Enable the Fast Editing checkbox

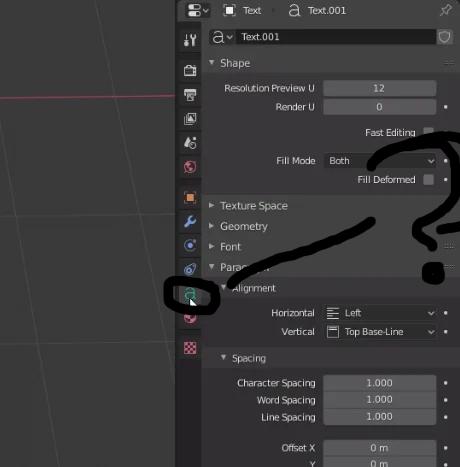(x=428, y=132)
